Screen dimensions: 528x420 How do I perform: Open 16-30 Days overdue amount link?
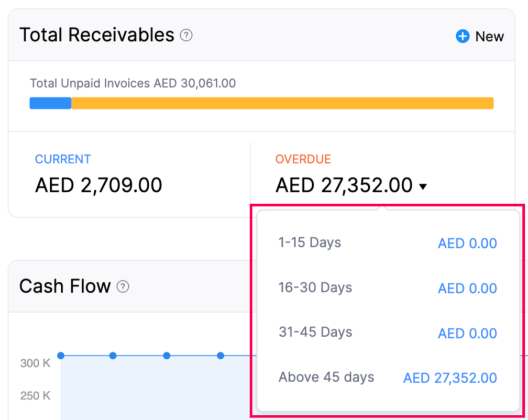(467, 288)
